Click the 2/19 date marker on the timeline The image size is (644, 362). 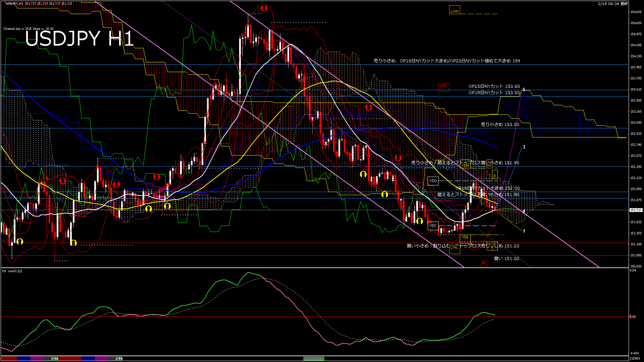119,359
